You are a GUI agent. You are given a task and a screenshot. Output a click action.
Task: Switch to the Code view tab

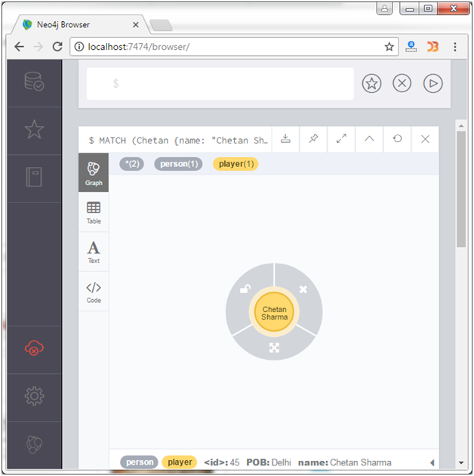(94, 292)
